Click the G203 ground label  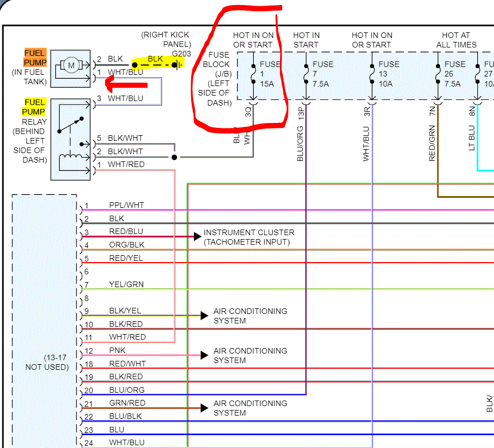coord(182,54)
